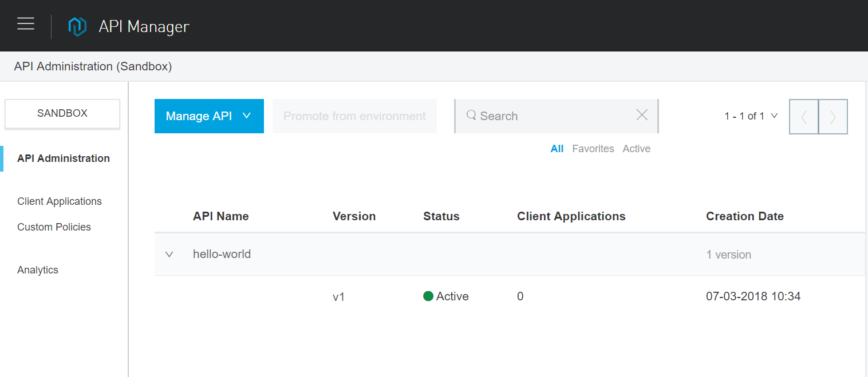Open the hamburger navigation menu
The height and width of the screenshot is (377, 868).
(x=26, y=23)
